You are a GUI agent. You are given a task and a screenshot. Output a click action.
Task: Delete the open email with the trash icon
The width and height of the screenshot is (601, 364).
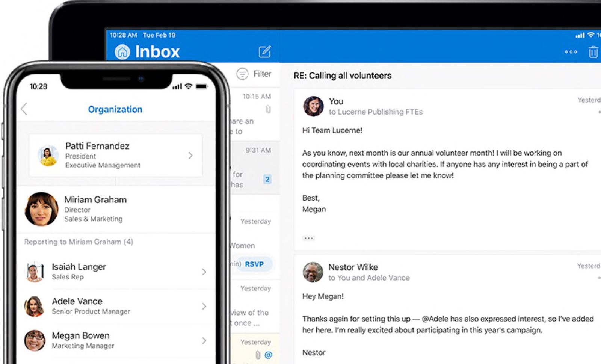point(593,53)
